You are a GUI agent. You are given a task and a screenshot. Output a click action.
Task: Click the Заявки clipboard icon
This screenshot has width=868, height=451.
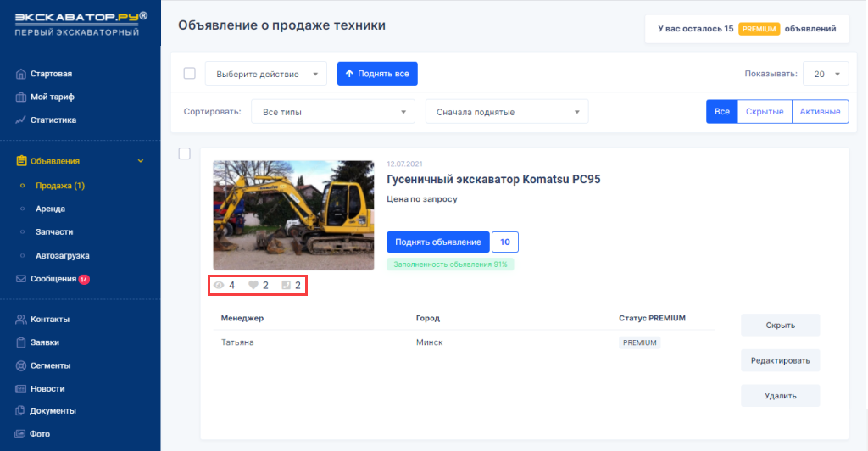tap(21, 342)
